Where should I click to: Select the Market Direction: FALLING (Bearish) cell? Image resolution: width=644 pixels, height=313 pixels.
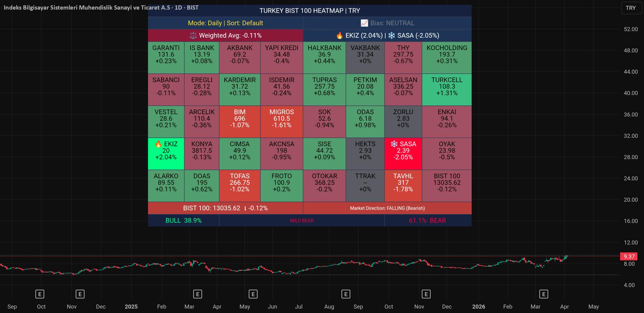[387, 208]
